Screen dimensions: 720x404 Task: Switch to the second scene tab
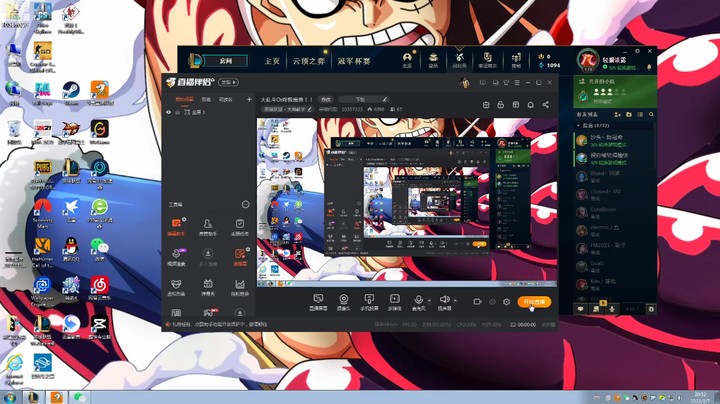[x=206, y=99]
